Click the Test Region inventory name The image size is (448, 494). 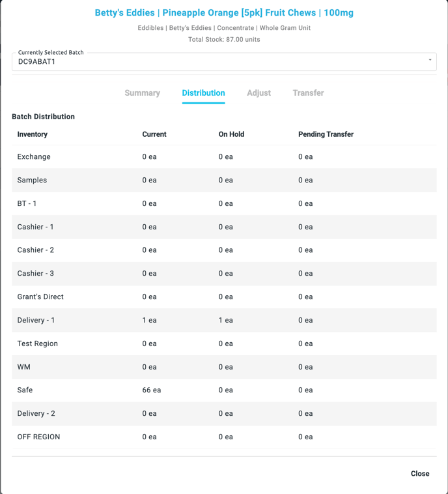(37, 344)
